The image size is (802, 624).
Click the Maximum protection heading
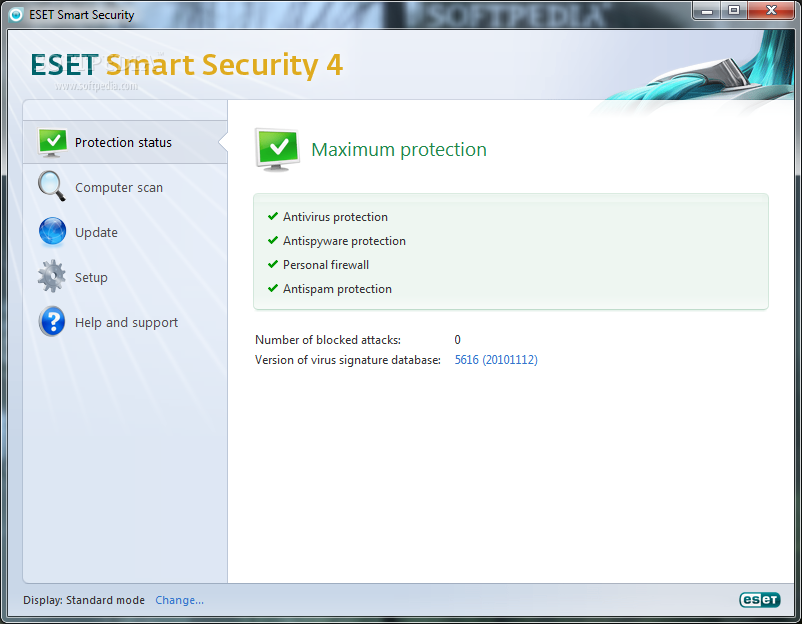pos(399,149)
